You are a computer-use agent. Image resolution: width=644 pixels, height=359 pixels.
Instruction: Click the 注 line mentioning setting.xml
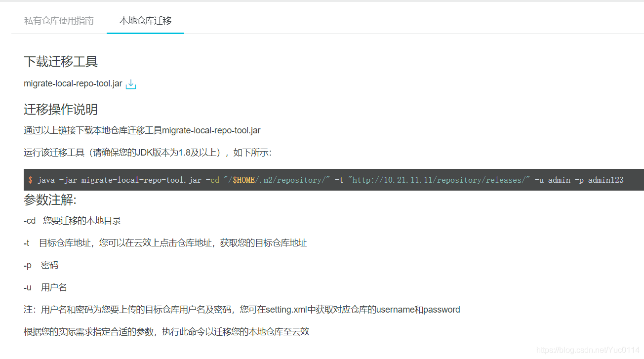[x=242, y=310]
